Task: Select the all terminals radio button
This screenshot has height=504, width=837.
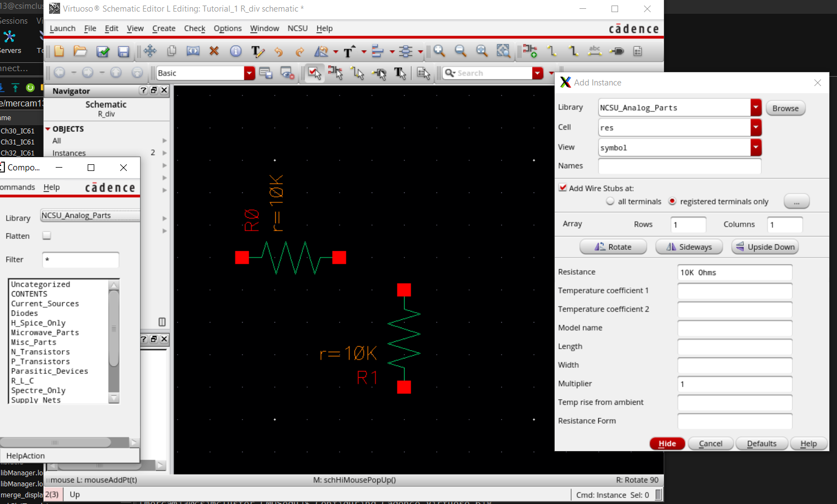Action: point(610,201)
